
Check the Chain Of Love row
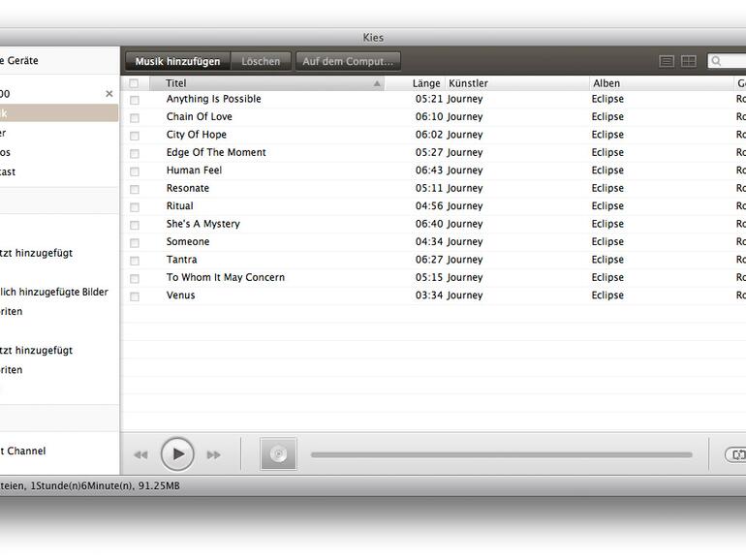135,117
